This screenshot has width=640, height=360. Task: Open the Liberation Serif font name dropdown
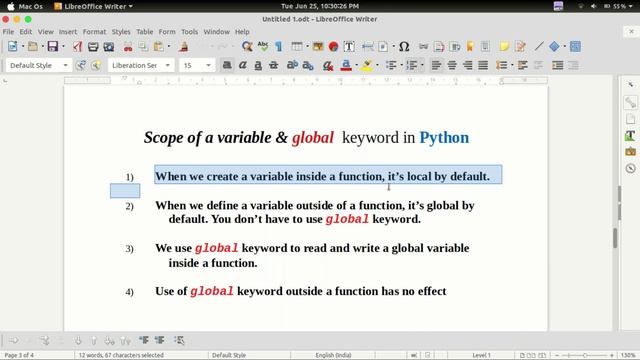tap(167, 65)
